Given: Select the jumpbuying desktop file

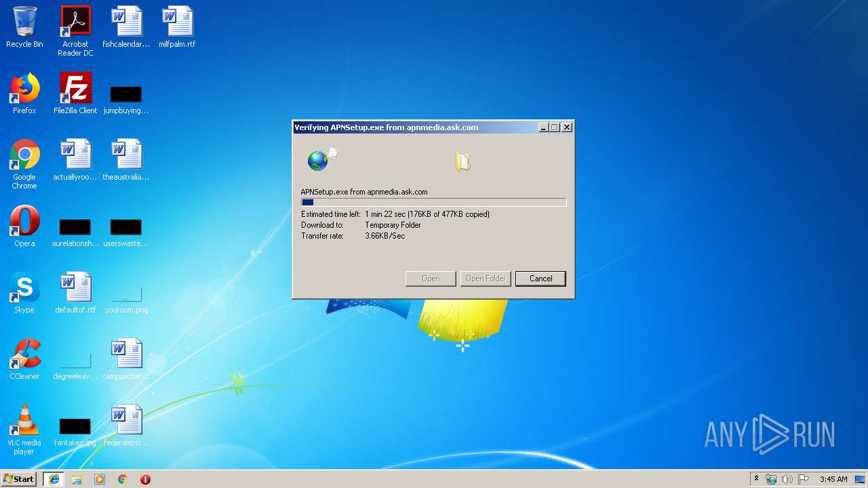Looking at the screenshot, I should click(126, 99).
